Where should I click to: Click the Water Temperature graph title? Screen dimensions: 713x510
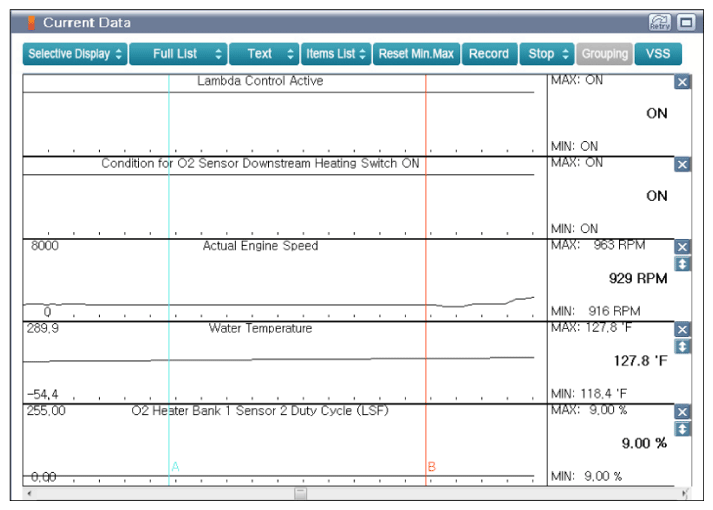[x=260, y=328]
